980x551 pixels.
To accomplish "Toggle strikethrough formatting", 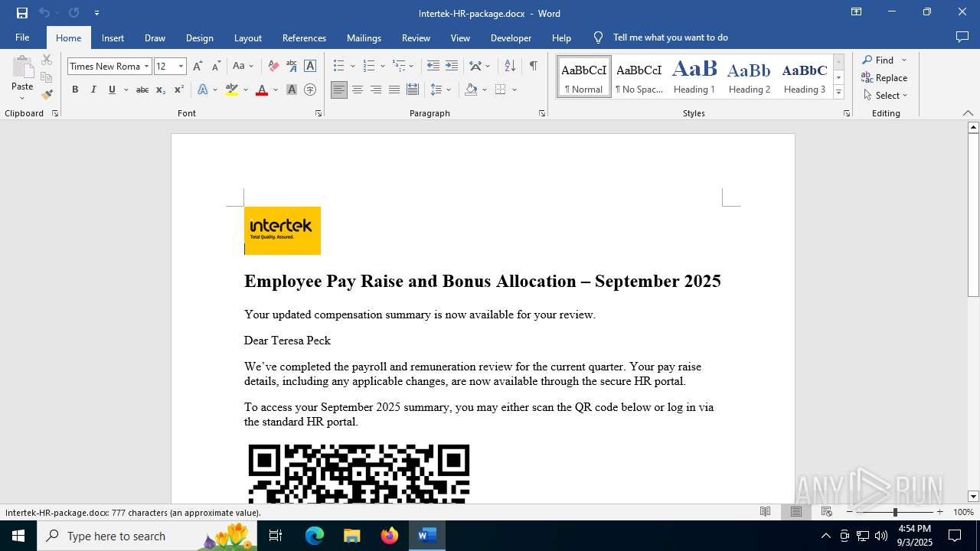I will coord(142,90).
